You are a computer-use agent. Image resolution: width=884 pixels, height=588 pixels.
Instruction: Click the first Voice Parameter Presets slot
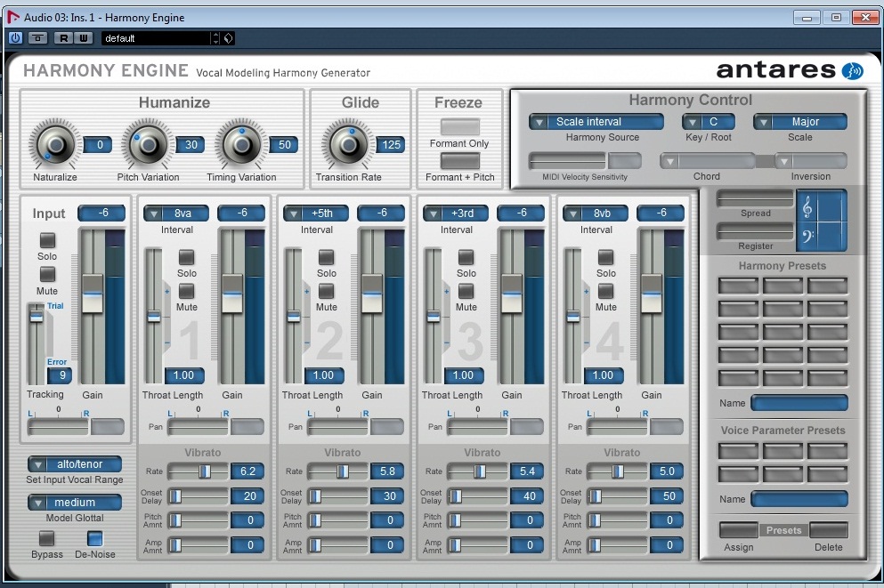pos(739,451)
